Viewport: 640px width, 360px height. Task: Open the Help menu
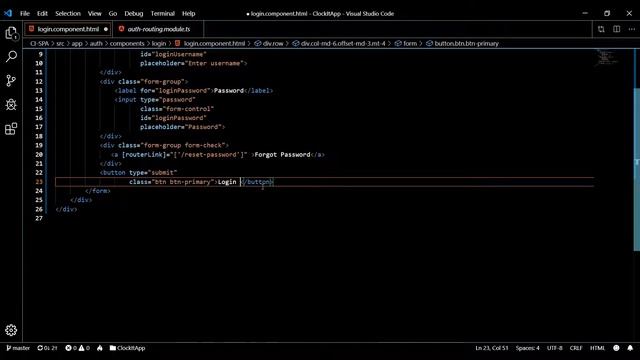[x=188, y=13]
